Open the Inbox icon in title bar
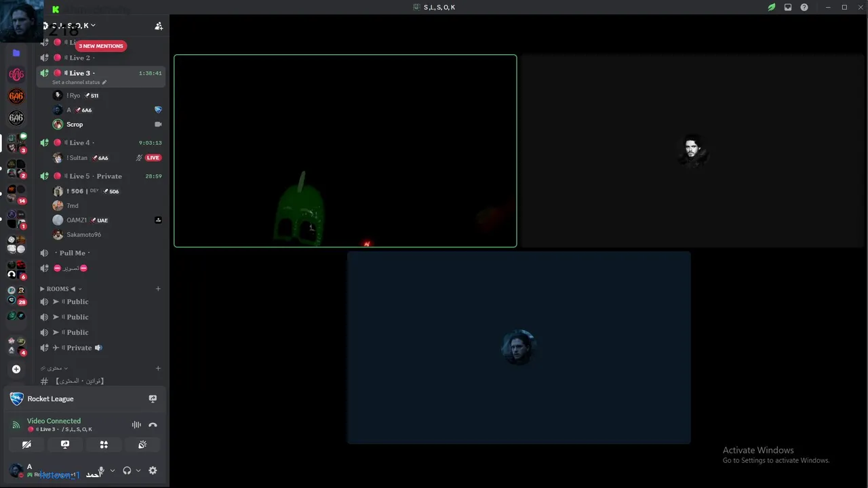The width and height of the screenshot is (868, 488). click(788, 7)
